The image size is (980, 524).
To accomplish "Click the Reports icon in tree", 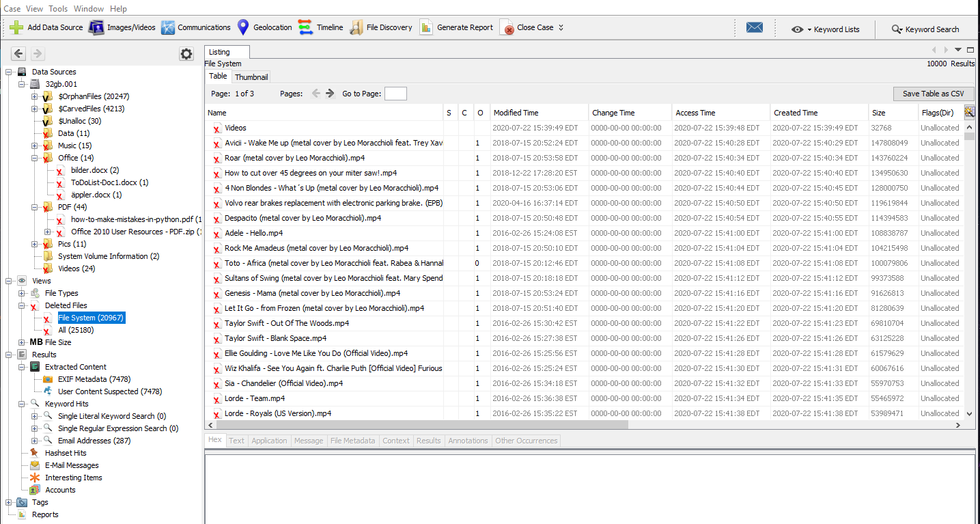I will click(22, 514).
